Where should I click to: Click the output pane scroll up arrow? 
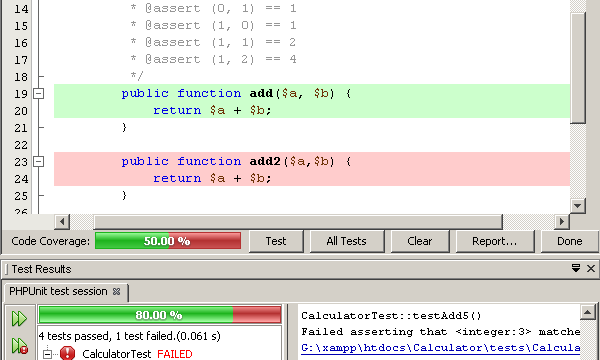click(x=587, y=312)
